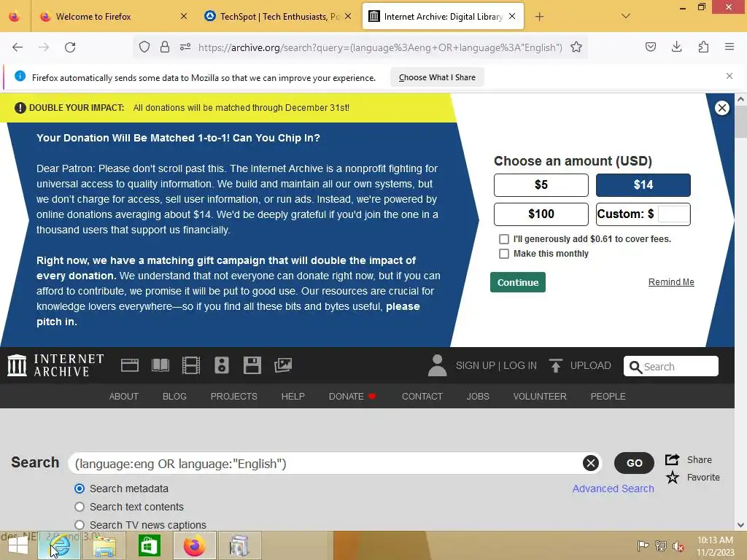Bookmark this page with star
This screenshot has height=560, width=747.
tap(576, 47)
